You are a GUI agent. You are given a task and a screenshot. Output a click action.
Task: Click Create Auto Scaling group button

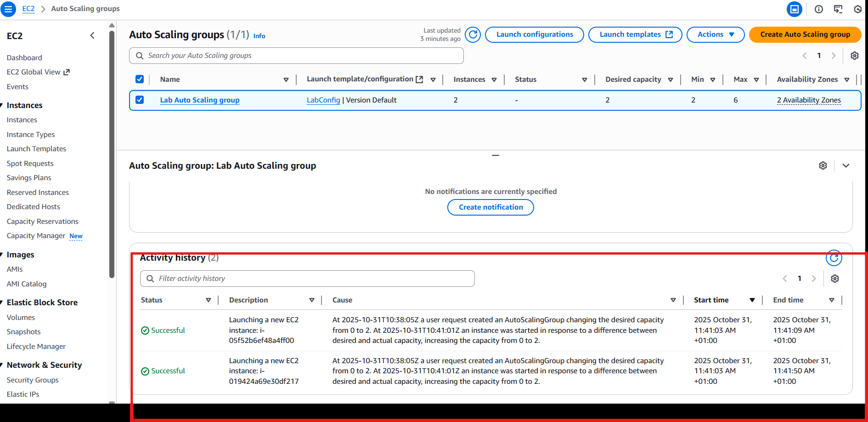(x=805, y=34)
